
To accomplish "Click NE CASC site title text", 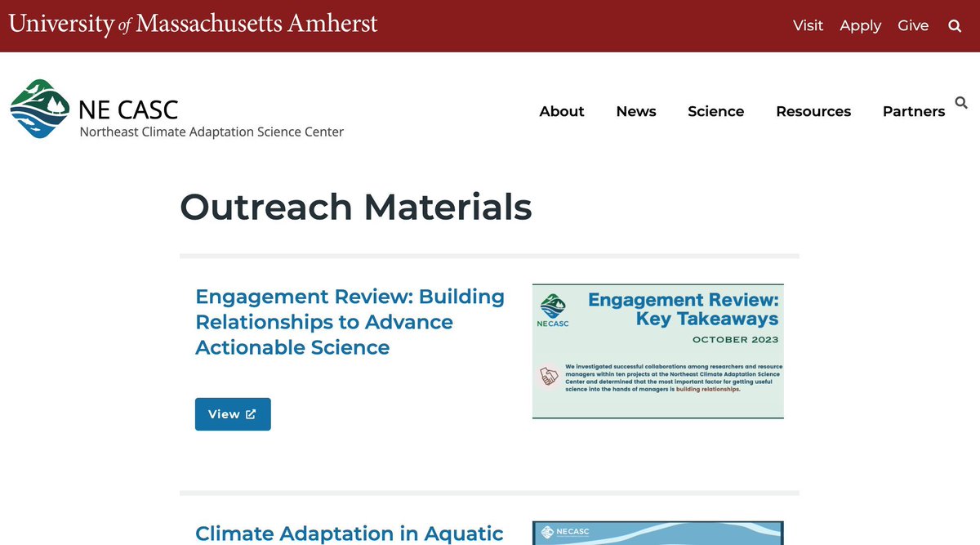I will 128,109.
